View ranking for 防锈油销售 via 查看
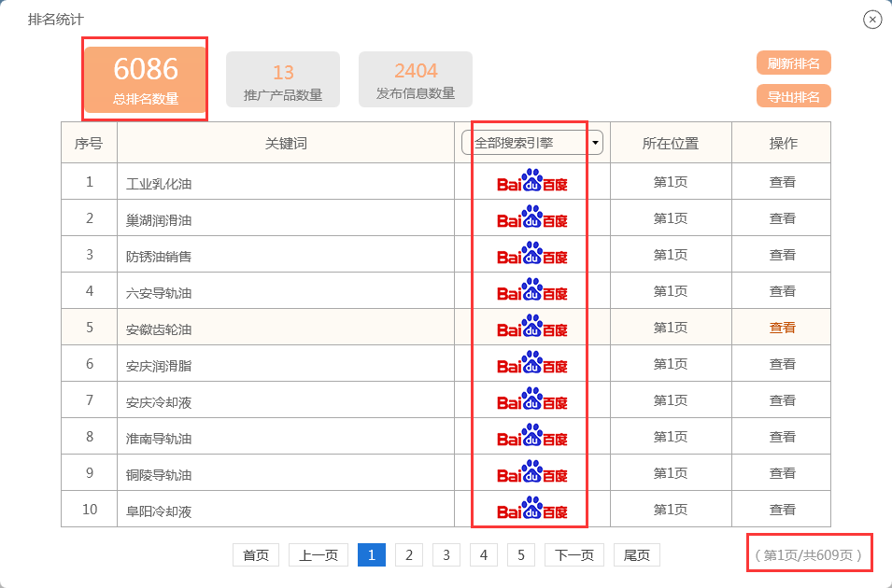The width and height of the screenshot is (892, 588). click(782, 255)
